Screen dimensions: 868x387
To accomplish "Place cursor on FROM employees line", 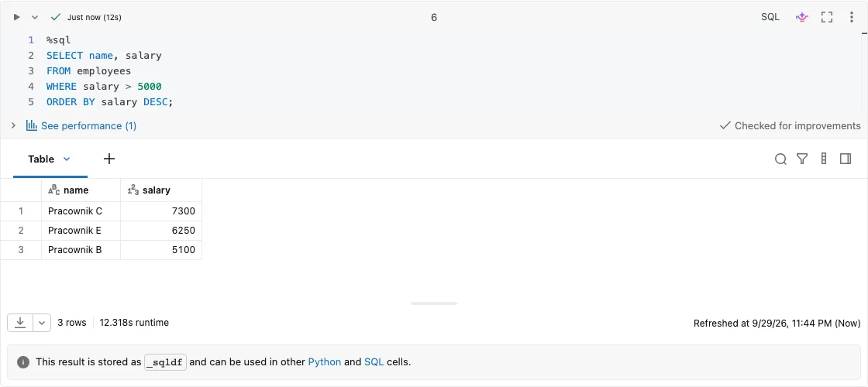I will point(88,70).
